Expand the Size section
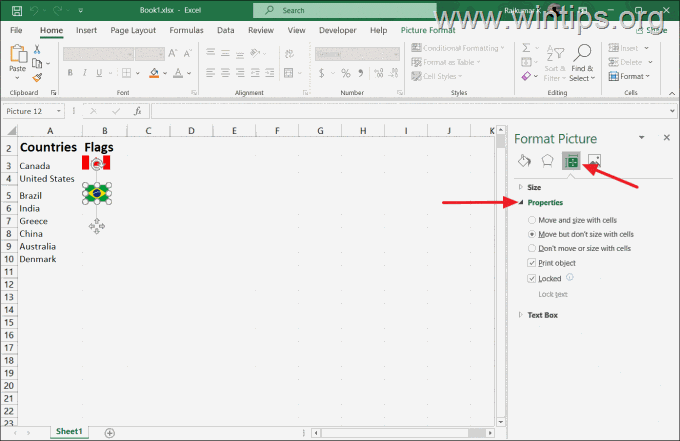Image resolution: width=680 pixels, height=441 pixels. click(534, 187)
